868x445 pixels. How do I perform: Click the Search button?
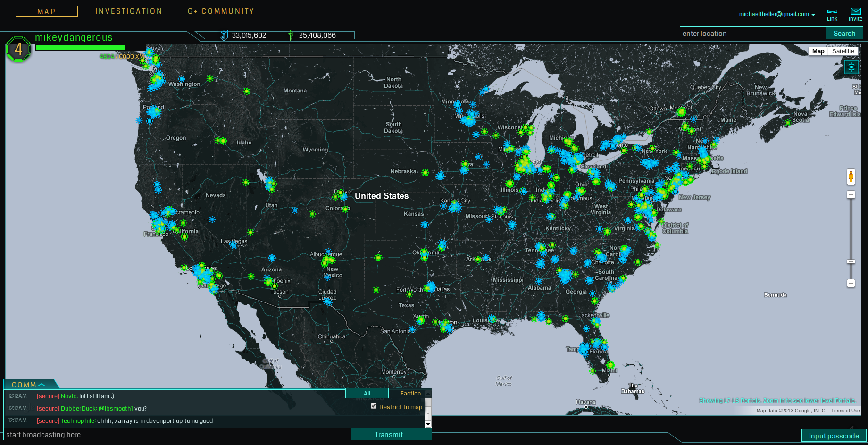844,33
